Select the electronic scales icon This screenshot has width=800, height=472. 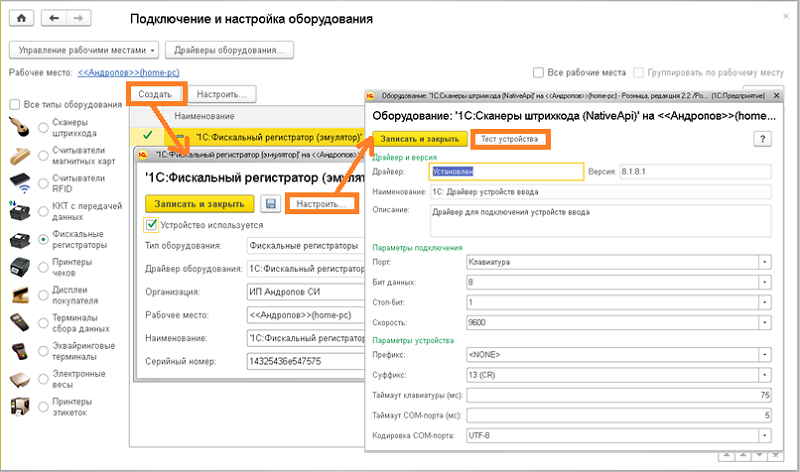20,379
